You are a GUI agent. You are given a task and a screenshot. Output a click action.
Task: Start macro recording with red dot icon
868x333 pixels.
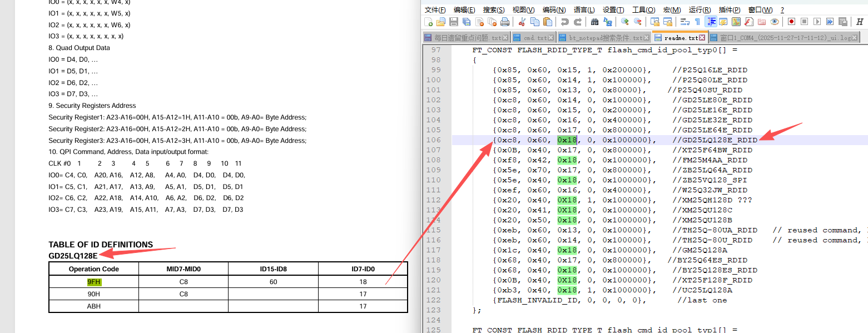[791, 22]
